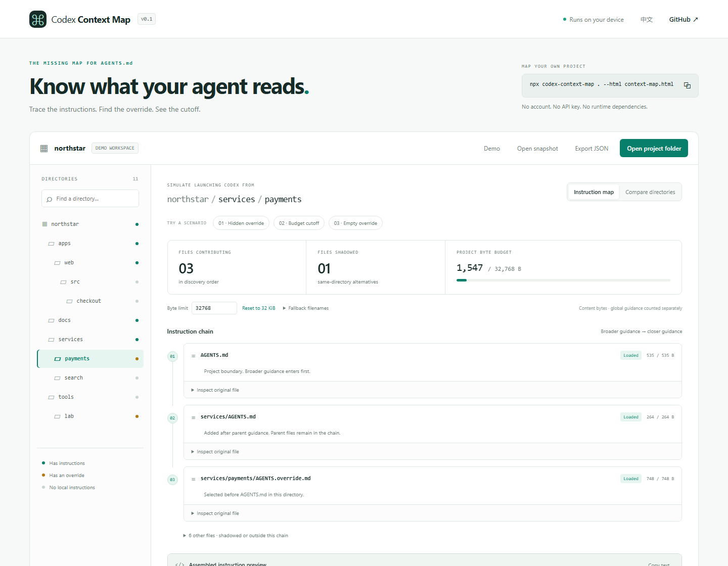The height and width of the screenshot is (566, 728).
Task: Click the Codex Context Map logo icon
Action: coord(38,19)
